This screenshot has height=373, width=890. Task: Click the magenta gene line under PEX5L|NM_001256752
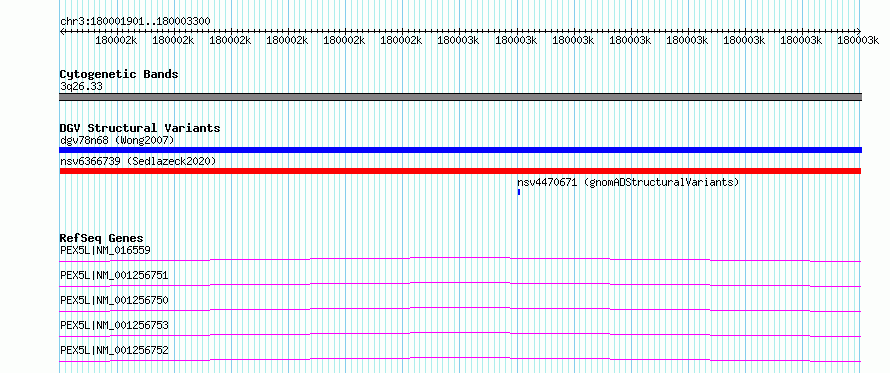[x=460, y=359]
